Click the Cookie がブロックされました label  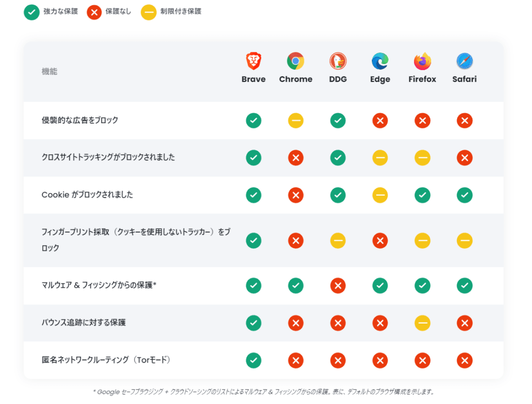coord(87,195)
